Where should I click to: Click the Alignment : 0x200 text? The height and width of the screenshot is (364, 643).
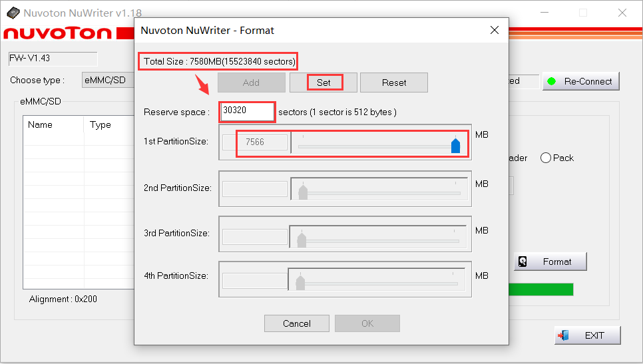coord(63,299)
